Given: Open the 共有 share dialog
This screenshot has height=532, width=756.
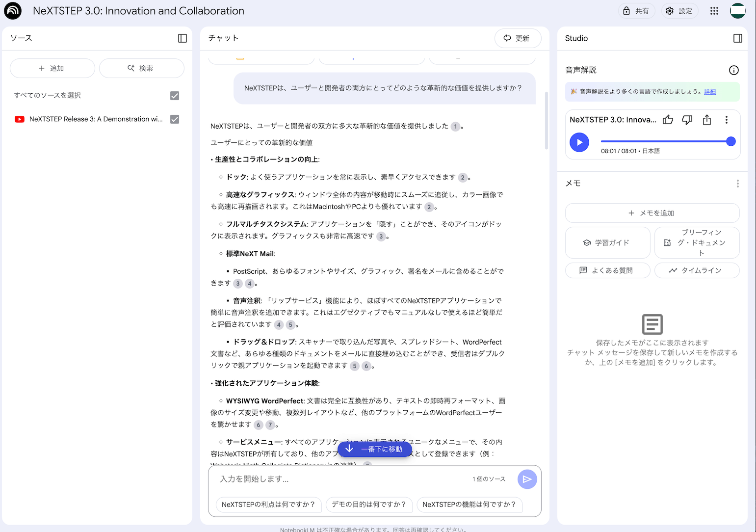Looking at the screenshot, I should click(636, 11).
